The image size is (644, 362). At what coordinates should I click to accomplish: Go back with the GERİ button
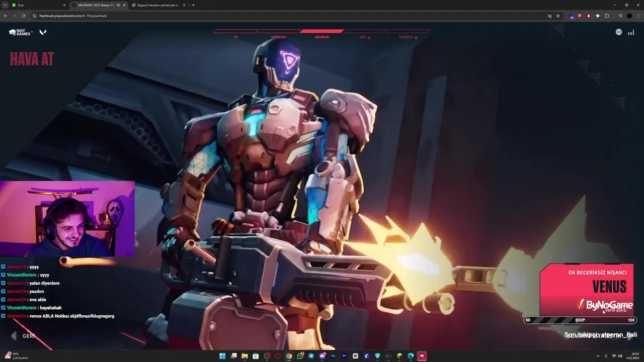[24, 336]
